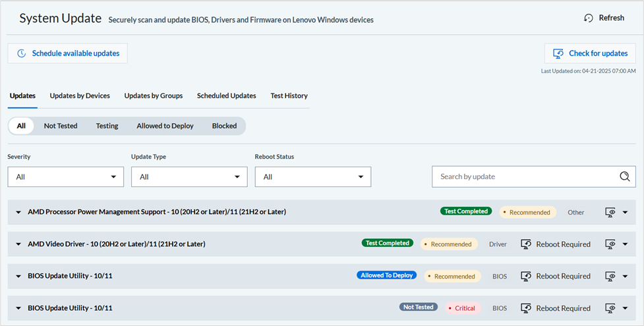Click the Schedule available updates button

pos(67,53)
